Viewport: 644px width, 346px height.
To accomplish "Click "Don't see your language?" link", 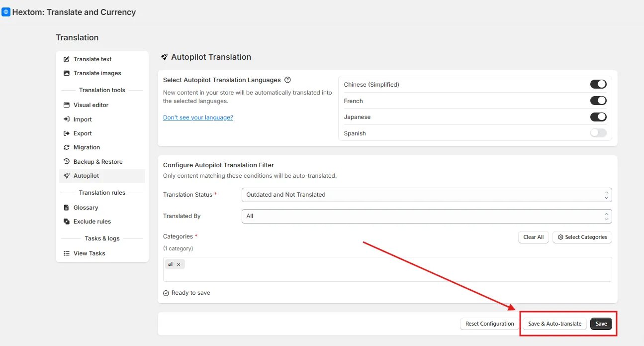I will (198, 117).
